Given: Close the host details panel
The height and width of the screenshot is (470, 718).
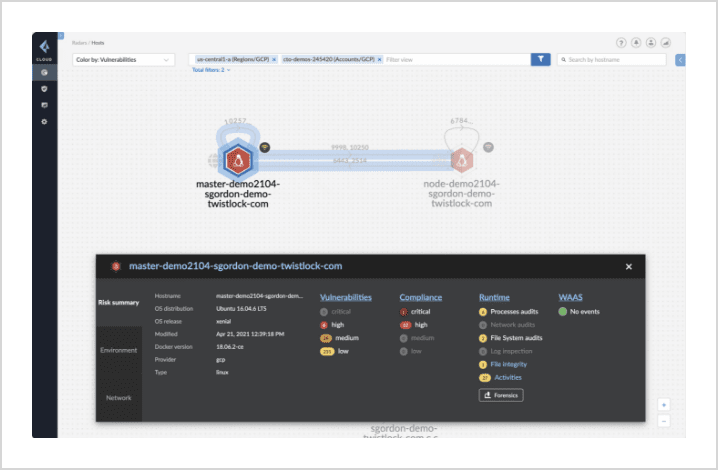Looking at the screenshot, I should point(629,267).
